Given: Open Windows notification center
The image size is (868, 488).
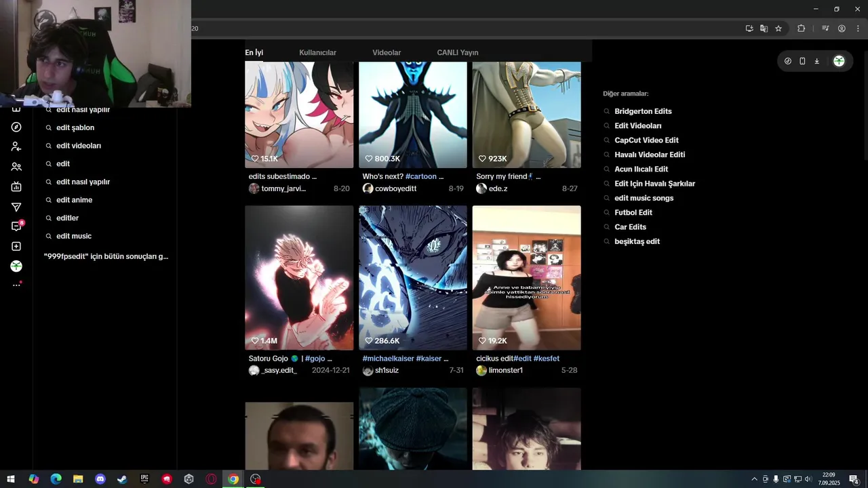Looking at the screenshot, I should [854, 479].
